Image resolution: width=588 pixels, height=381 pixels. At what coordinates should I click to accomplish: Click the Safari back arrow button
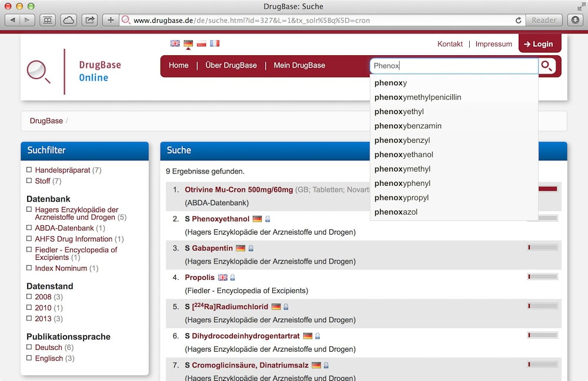(12, 20)
